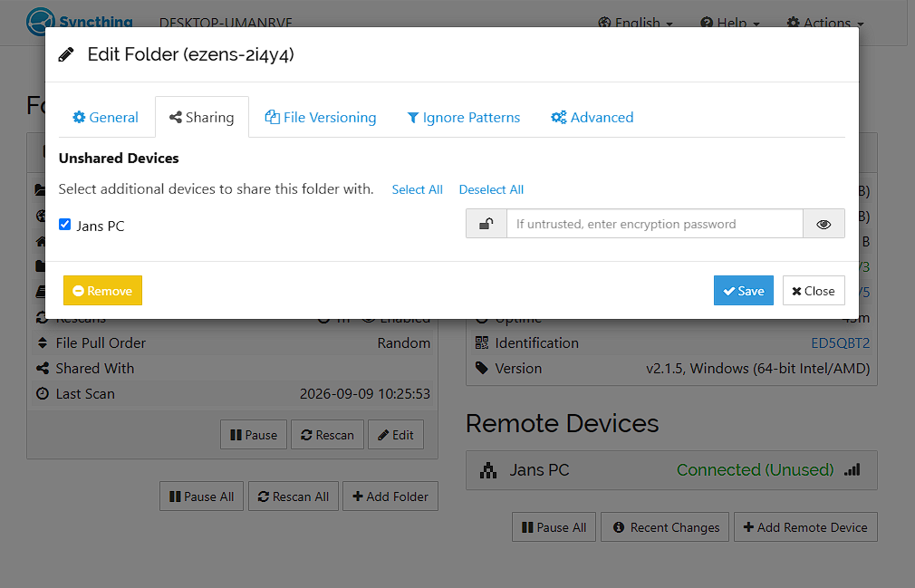Click the Version tag icon

(481, 368)
